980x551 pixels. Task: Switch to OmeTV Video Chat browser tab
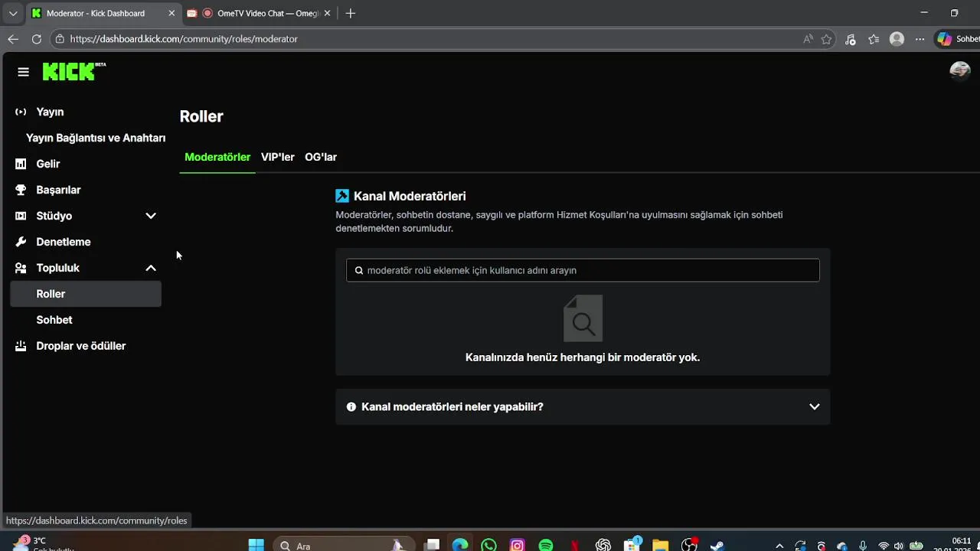[x=259, y=13]
